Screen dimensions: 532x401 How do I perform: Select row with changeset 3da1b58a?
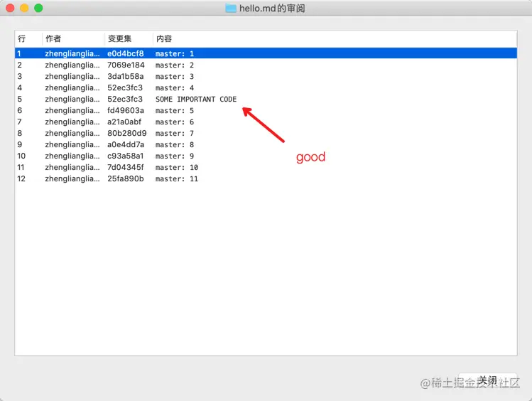pos(266,76)
